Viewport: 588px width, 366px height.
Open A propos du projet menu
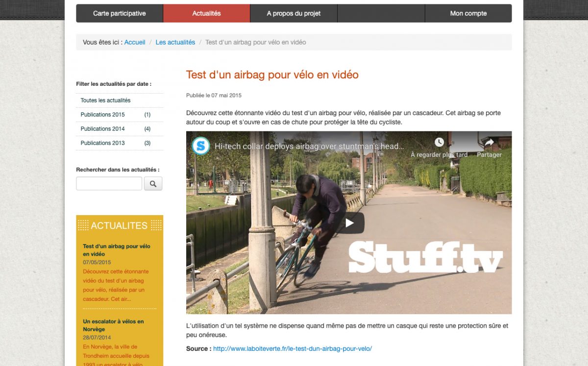pos(294,13)
